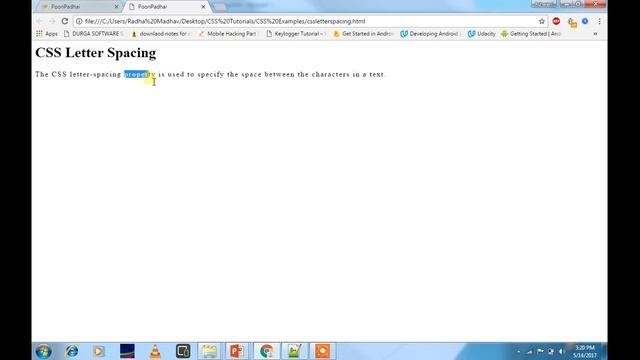Open the Getting Started Android bookmark

coord(531,34)
